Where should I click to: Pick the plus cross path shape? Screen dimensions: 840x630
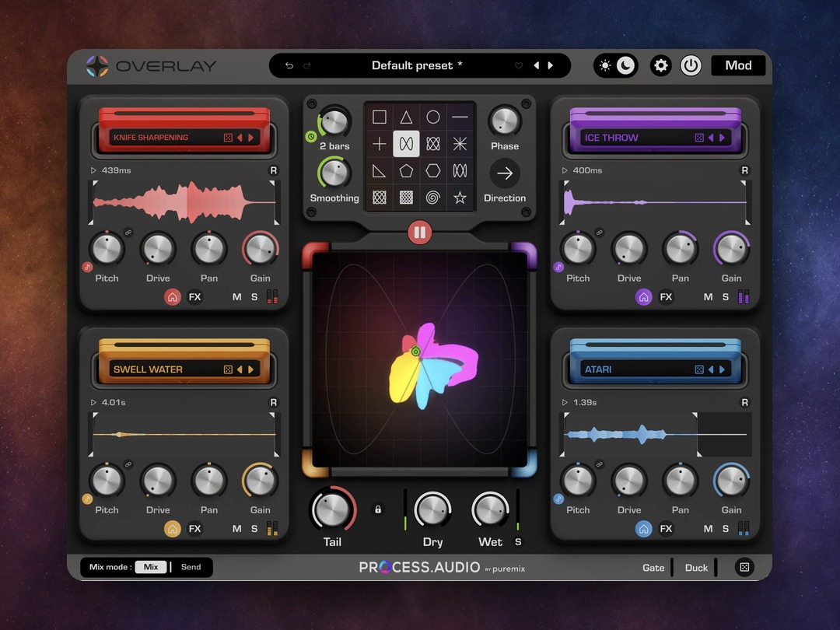click(x=380, y=144)
